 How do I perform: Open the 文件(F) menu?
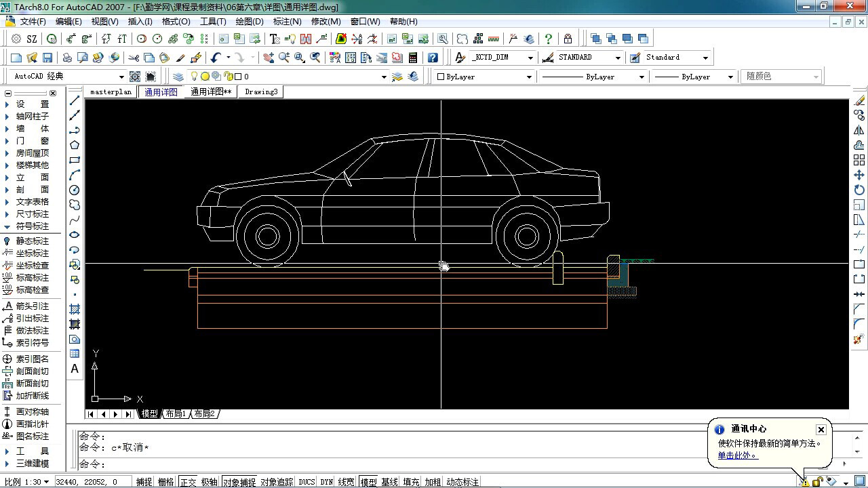tap(33, 21)
